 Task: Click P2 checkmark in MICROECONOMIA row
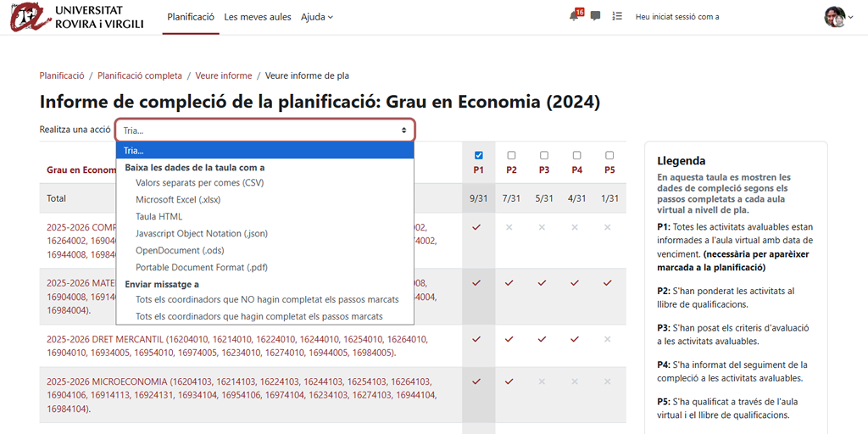pyautogui.click(x=509, y=381)
